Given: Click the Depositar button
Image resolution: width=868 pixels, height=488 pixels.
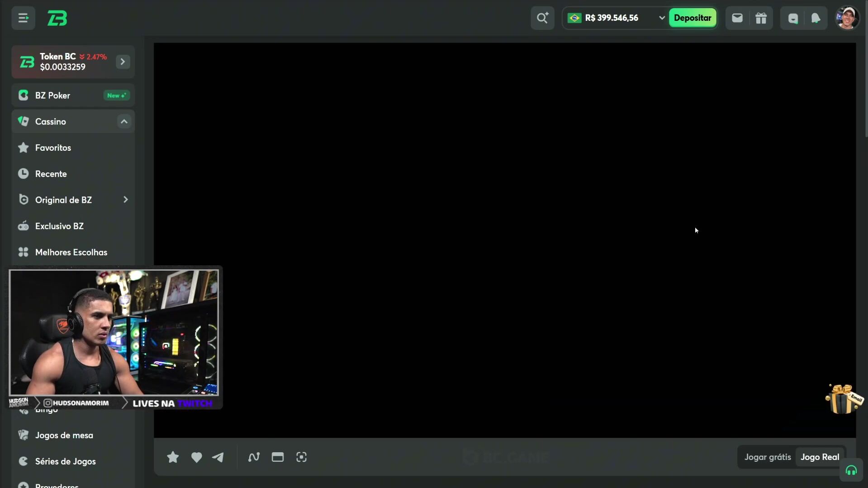Looking at the screenshot, I should 693,18.
